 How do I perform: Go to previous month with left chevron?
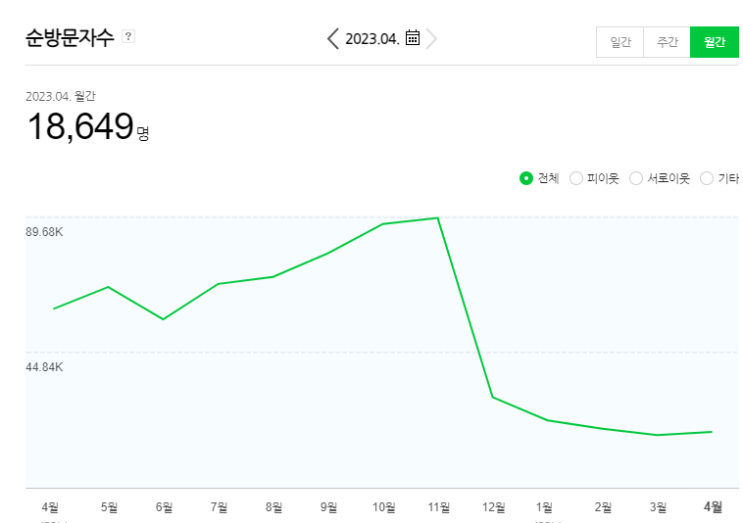pos(333,38)
